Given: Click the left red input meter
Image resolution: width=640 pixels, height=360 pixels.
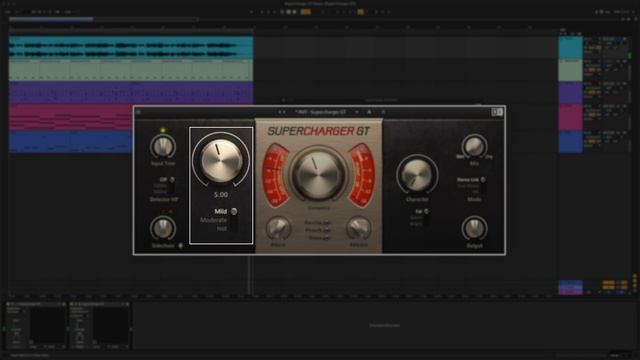Looking at the screenshot, I should (275, 175).
